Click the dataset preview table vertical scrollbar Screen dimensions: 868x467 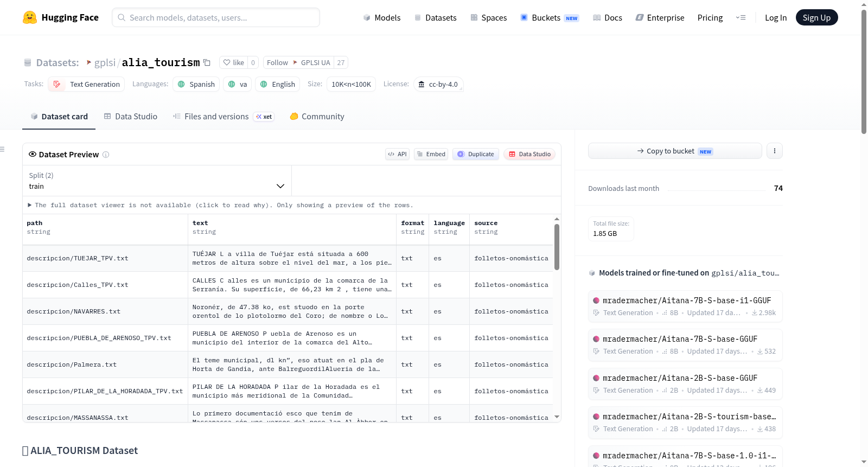557,247
